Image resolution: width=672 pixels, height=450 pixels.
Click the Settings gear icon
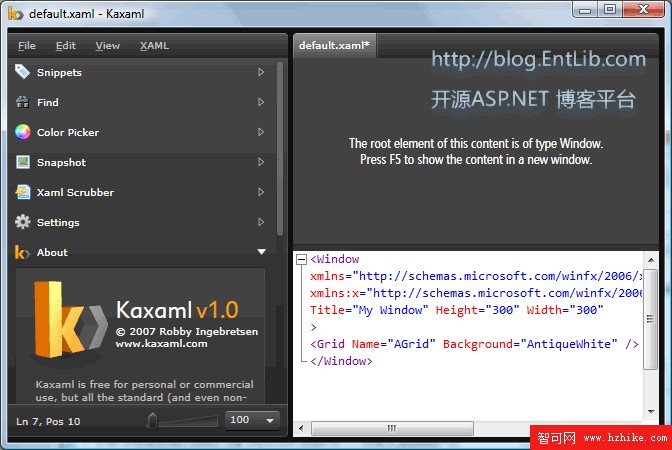point(22,222)
